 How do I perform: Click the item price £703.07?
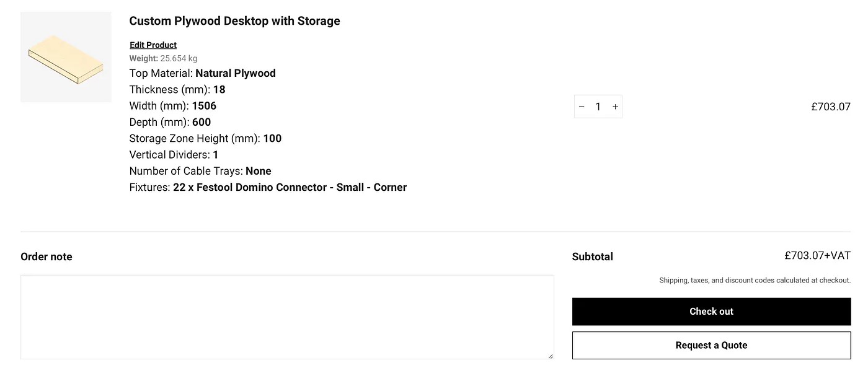pos(831,107)
